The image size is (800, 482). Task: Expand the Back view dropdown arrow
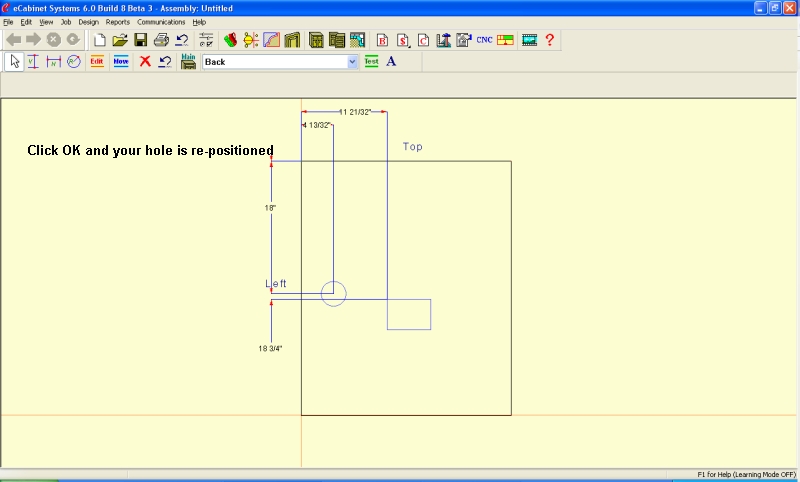(352, 62)
